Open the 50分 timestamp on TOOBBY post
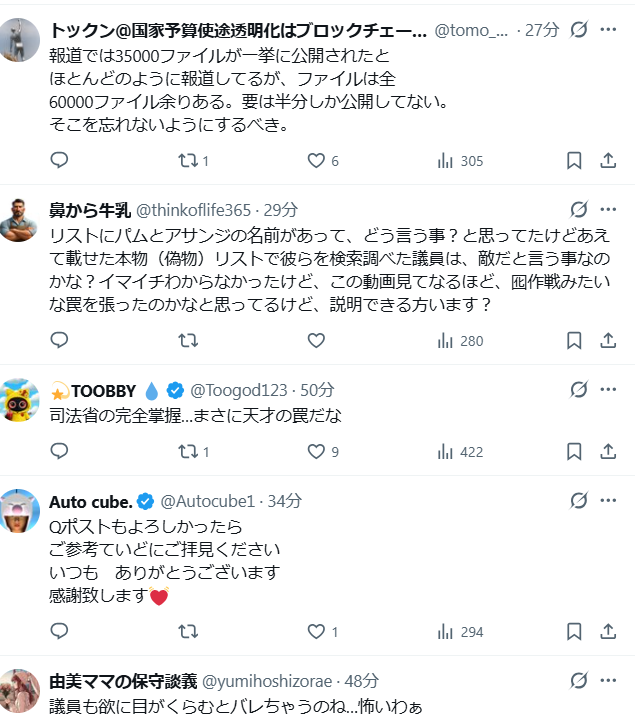The image size is (635, 723). (317, 390)
